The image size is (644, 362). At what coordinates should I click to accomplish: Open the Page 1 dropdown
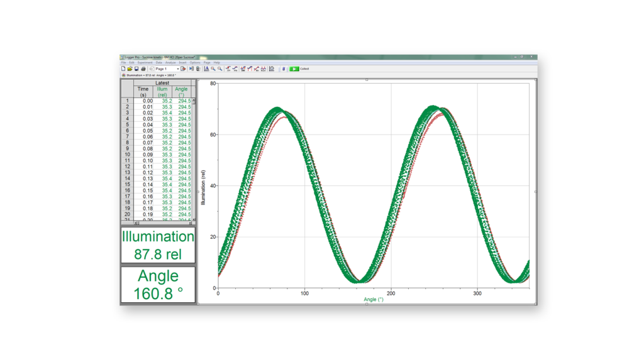click(x=177, y=69)
